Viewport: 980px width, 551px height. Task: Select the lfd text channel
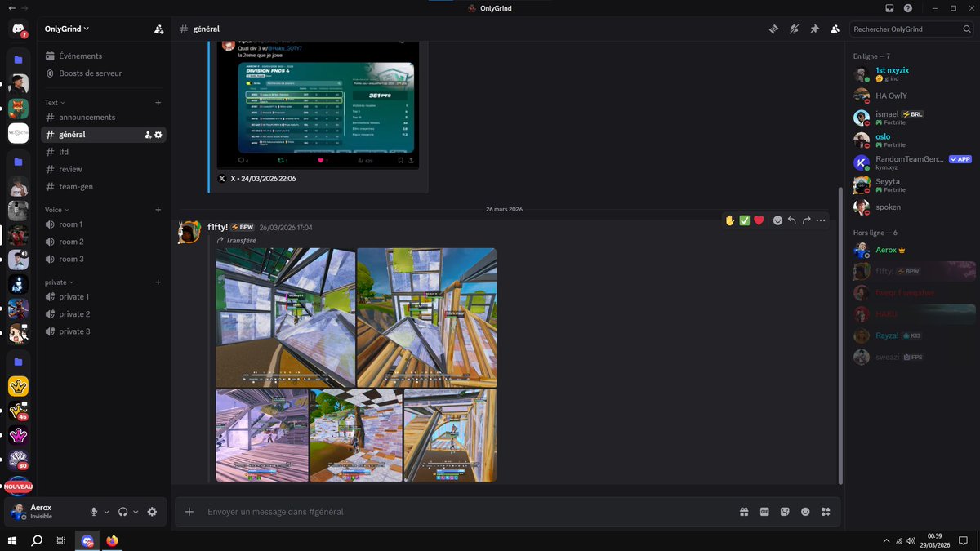tap(104, 152)
